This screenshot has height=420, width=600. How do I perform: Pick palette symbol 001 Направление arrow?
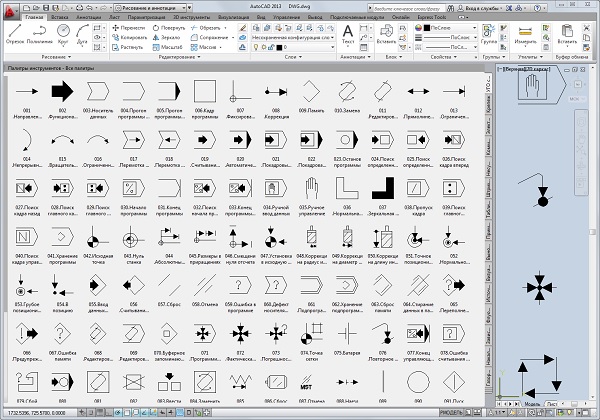27,91
